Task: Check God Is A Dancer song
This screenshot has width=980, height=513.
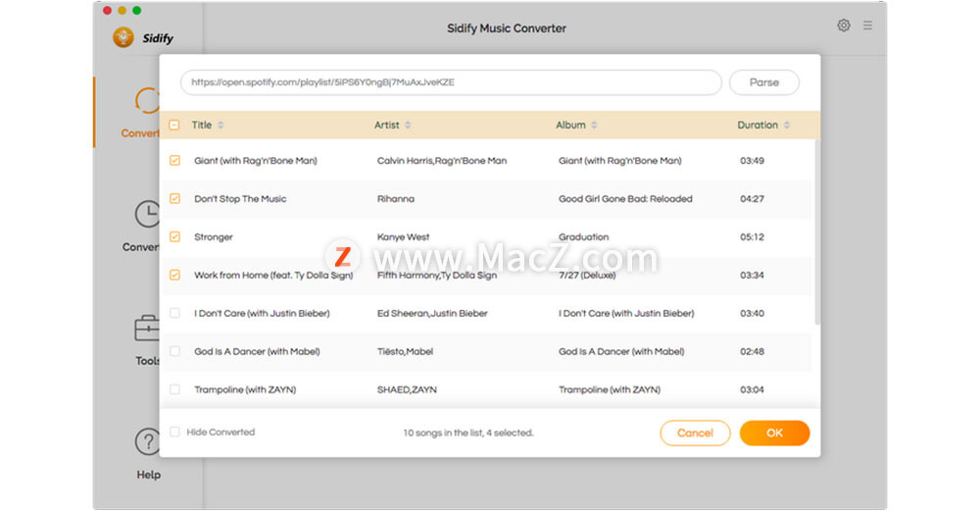Action: point(174,351)
